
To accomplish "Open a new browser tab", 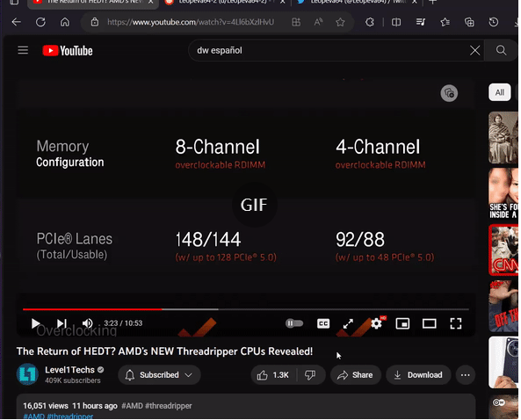I will pyautogui.click(x=432, y=2).
